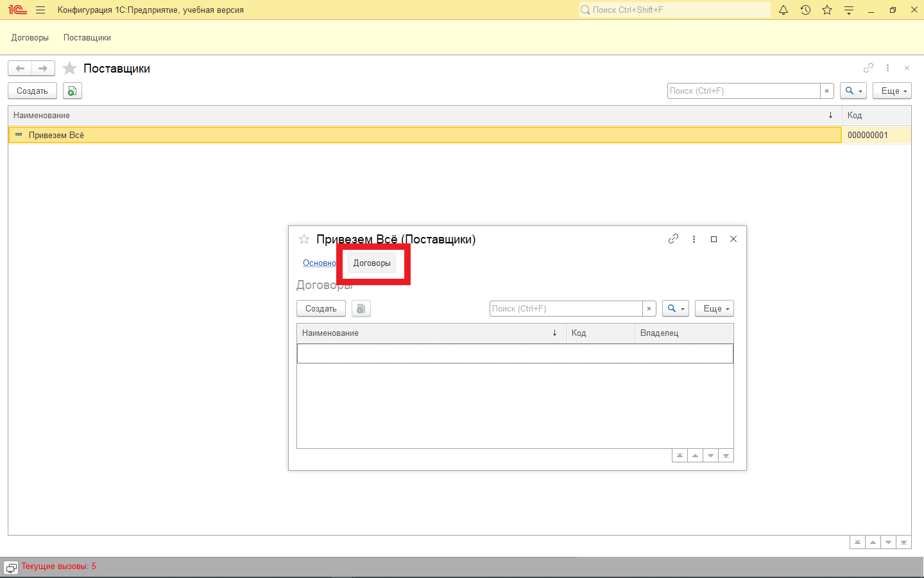This screenshot has height=578, width=924.
Task: Jump to first row in Поставщики list
Action: [857, 543]
